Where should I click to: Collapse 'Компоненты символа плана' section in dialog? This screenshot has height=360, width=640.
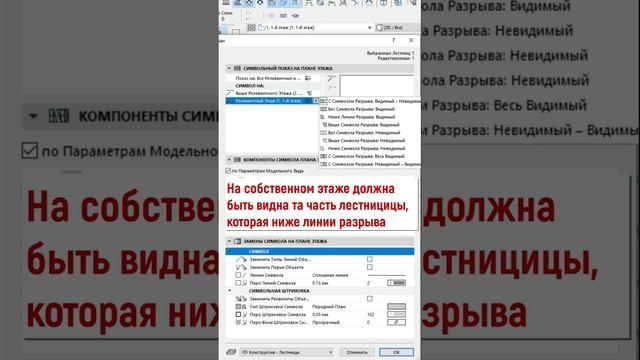(x=229, y=160)
